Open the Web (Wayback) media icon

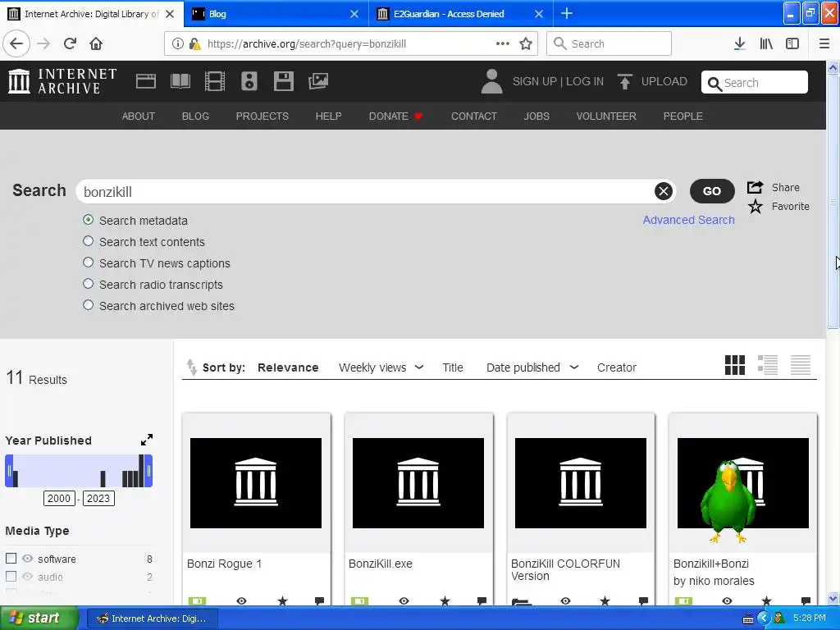click(x=146, y=81)
